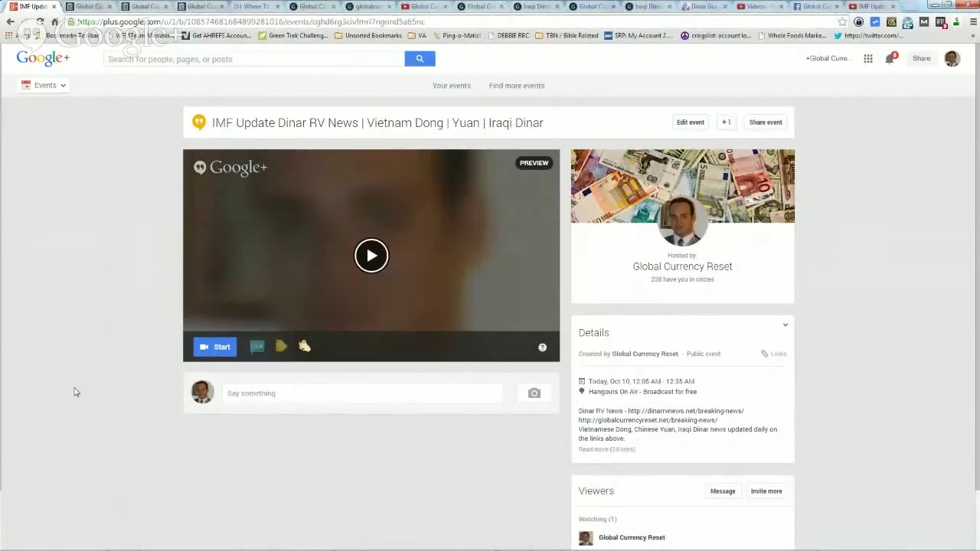Click the +Global Curre... profile link
The image size is (980, 551).
tap(827, 59)
